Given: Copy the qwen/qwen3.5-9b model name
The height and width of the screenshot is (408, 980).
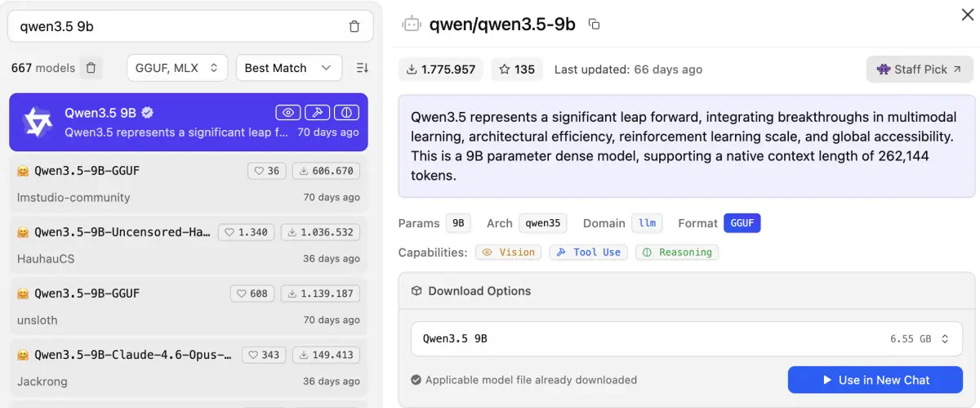Looking at the screenshot, I should point(594,25).
